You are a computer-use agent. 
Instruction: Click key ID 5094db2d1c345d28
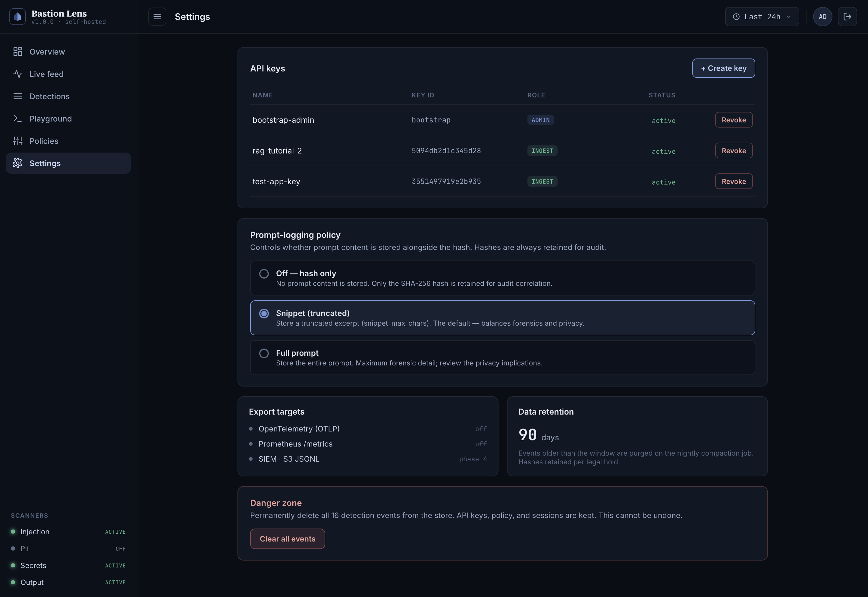tap(446, 150)
